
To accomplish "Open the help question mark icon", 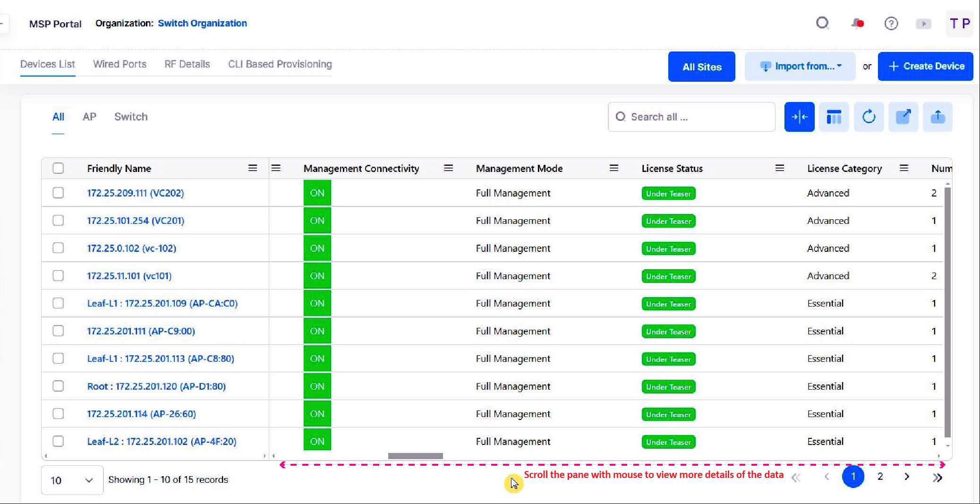I will pyautogui.click(x=891, y=24).
